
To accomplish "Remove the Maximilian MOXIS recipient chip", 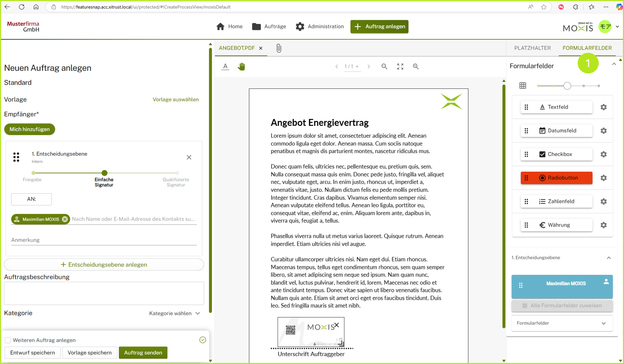I will [x=65, y=219].
